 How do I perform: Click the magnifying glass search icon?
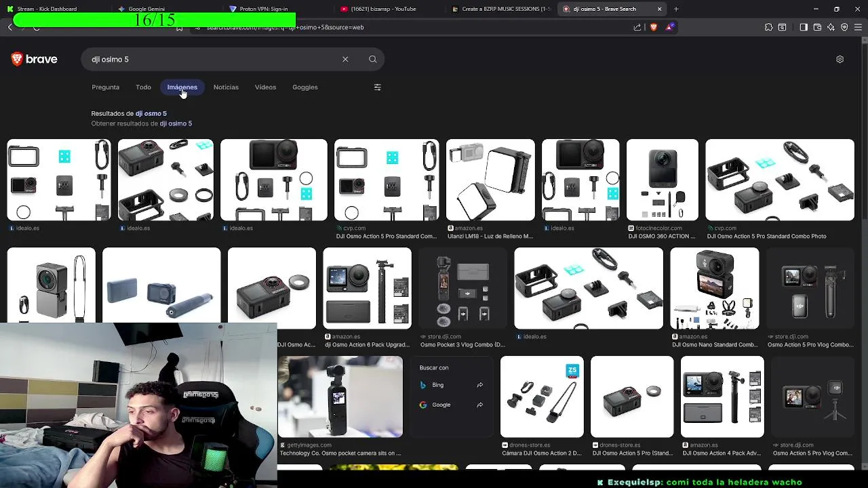point(372,59)
